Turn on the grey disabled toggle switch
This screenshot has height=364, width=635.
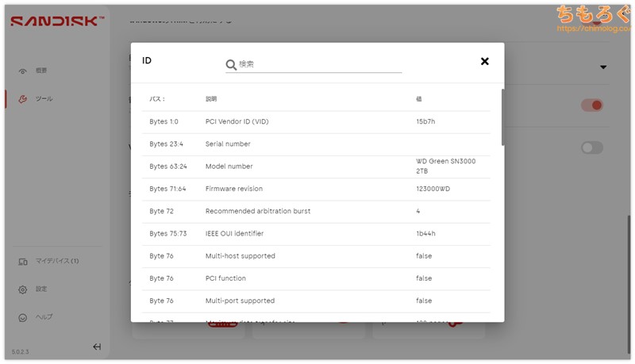point(591,148)
